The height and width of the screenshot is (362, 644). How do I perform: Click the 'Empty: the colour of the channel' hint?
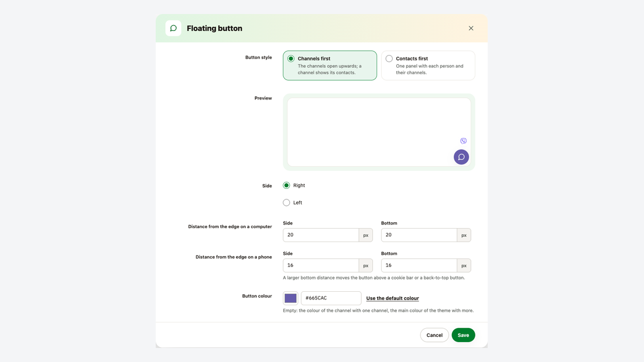point(378,311)
